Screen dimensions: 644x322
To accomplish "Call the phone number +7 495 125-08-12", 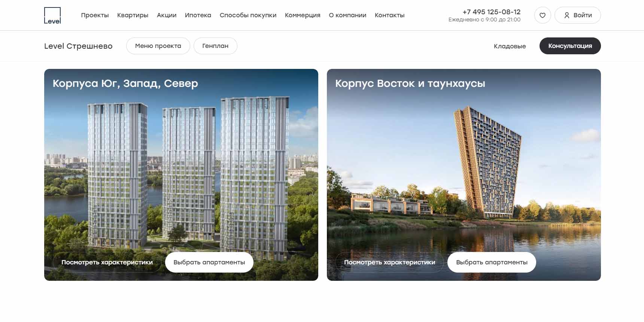I will tap(491, 12).
